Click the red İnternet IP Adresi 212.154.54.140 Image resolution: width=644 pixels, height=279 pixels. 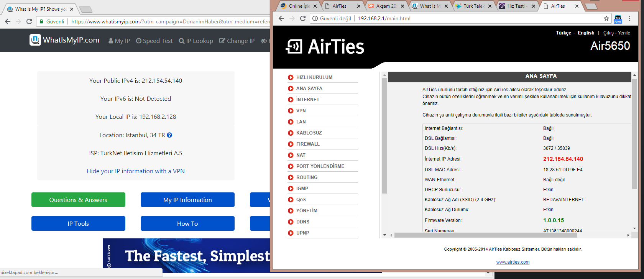pyautogui.click(x=563, y=159)
